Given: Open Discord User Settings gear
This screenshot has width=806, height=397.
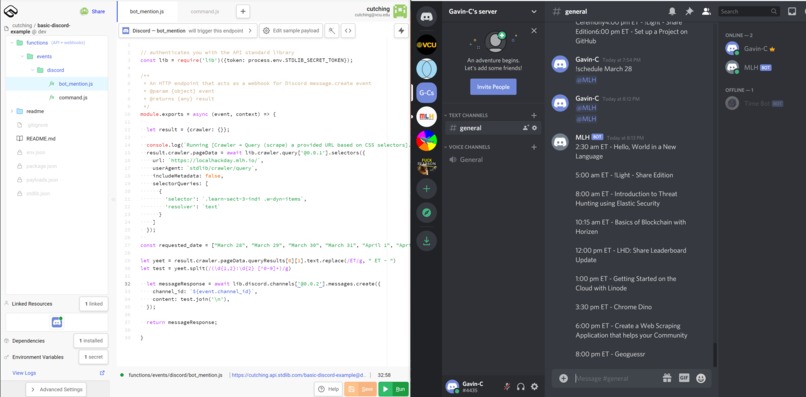Looking at the screenshot, I should coord(535,387).
